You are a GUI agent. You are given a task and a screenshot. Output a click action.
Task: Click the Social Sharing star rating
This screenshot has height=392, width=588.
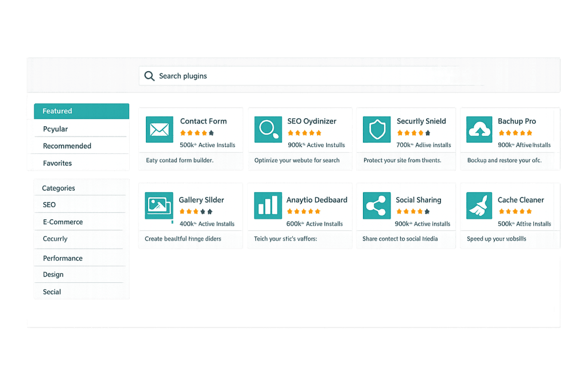tap(413, 211)
